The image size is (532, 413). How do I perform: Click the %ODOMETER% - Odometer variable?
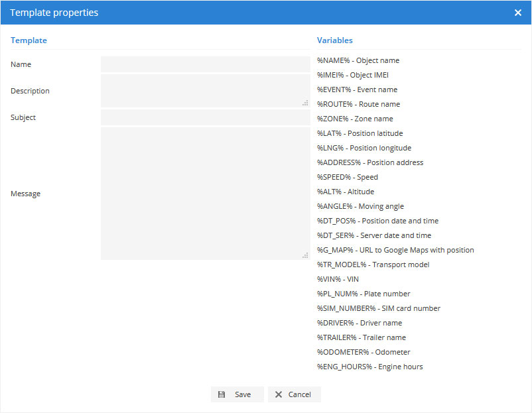tap(364, 352)
